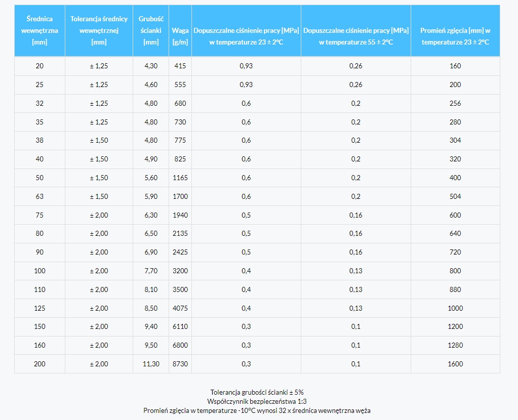Viewport: 518px width, 420px height.
Task: Select the Tolerancja średnicy wewnętrznej header
Action: [x=99, y=30]
